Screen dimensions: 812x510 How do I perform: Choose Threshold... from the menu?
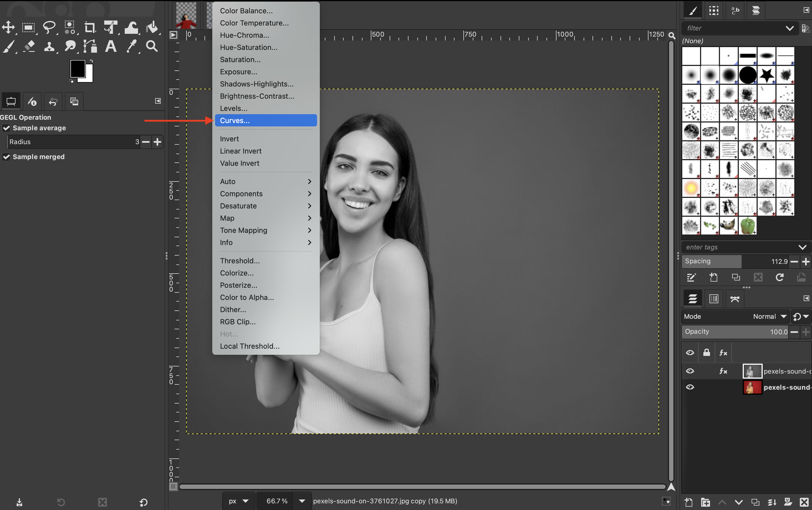click(240, 261)
